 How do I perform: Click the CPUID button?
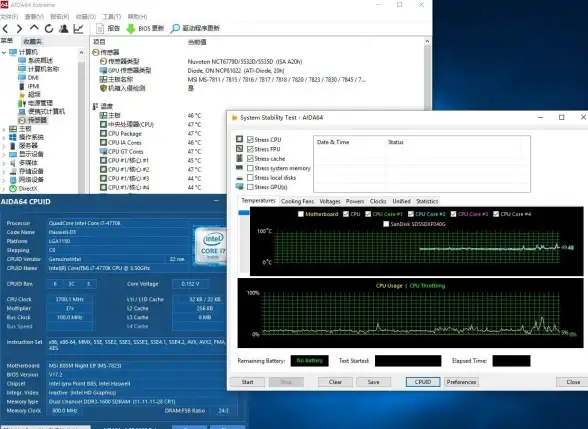pyautogui.click(x=423, y=382)
